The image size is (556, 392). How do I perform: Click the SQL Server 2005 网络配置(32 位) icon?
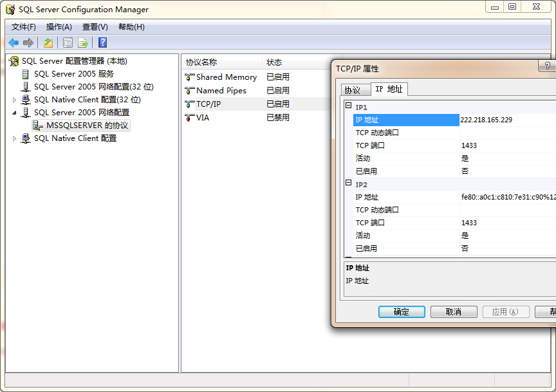(26, 87)
